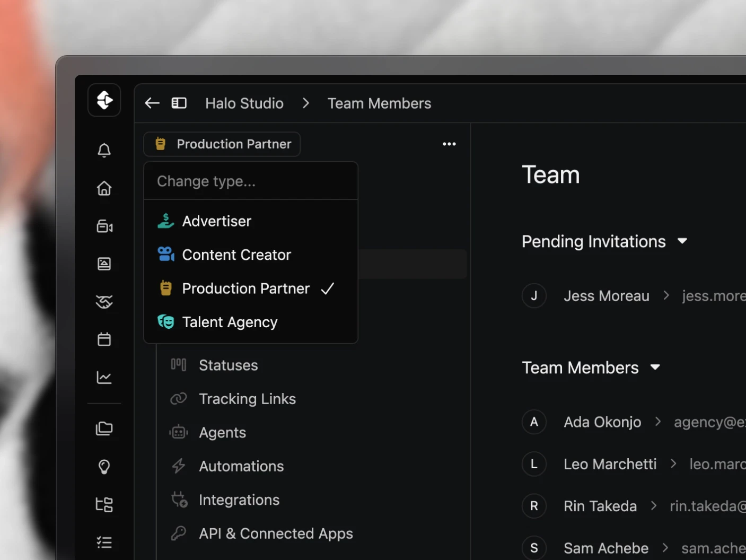Click the Halo app logo icon
The height and width of the screenshot is (560, 746).
(104, 100)
